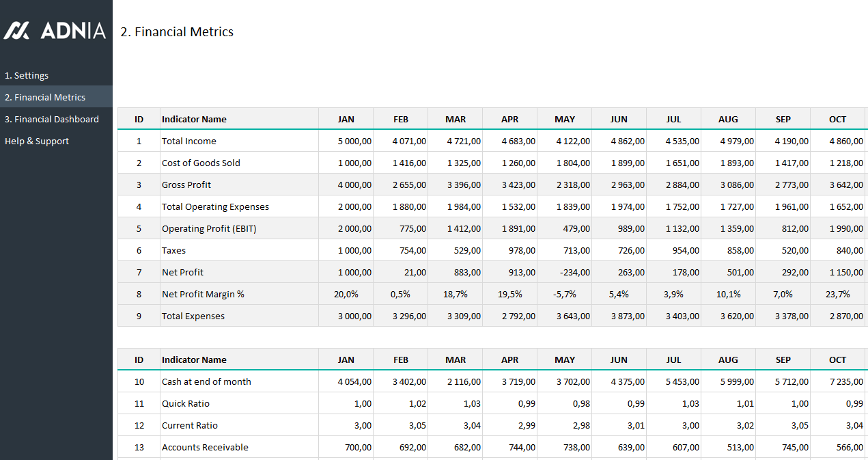
Task: Click the Indicator Name header of second table
Action: pyautogui.click(x=194, y=360)
